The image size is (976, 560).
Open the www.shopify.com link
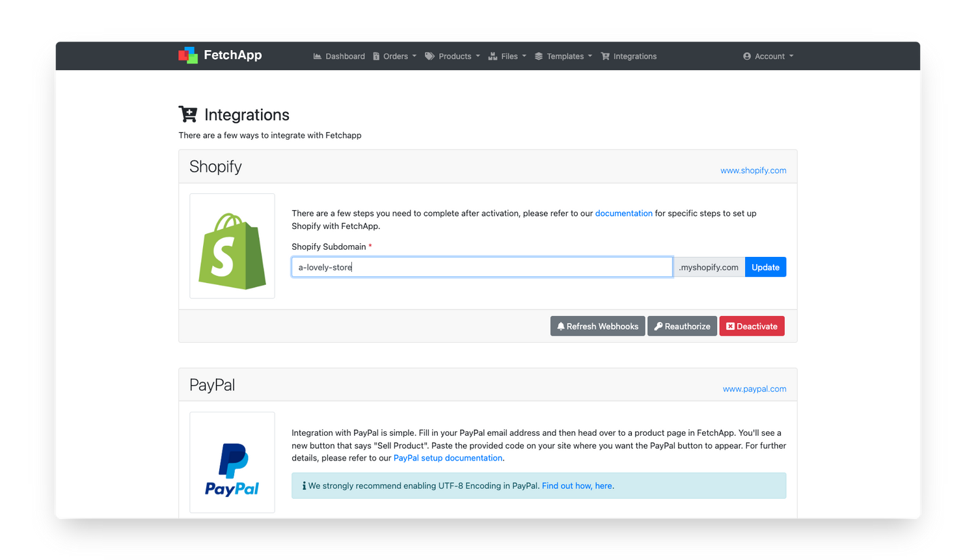pos(753,170)
